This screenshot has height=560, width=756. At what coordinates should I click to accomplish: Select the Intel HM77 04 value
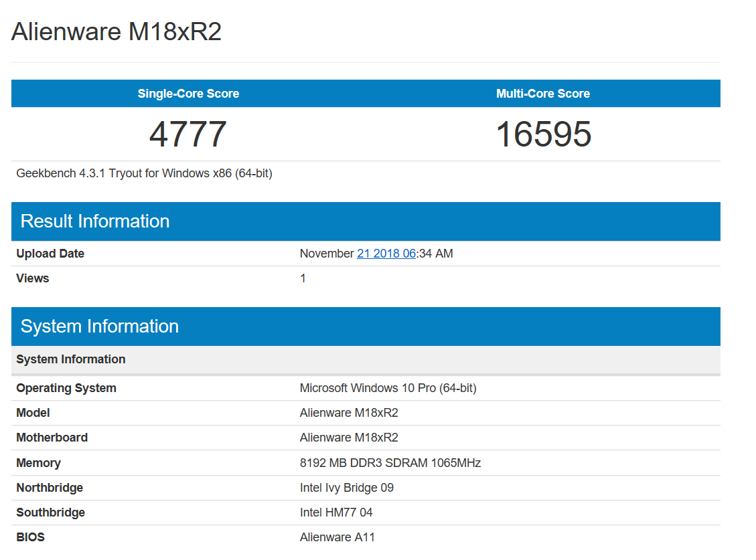336,512
